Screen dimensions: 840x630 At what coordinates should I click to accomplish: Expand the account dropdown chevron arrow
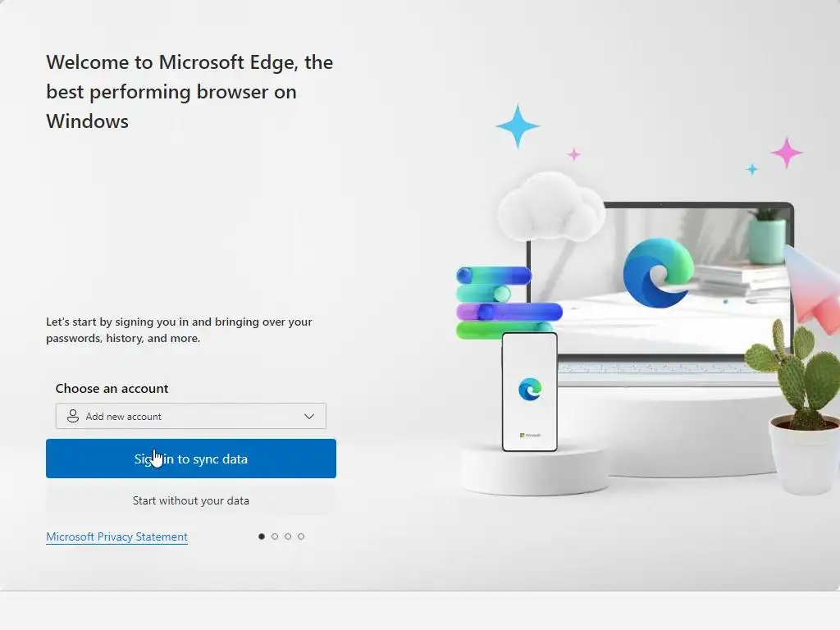309,416
